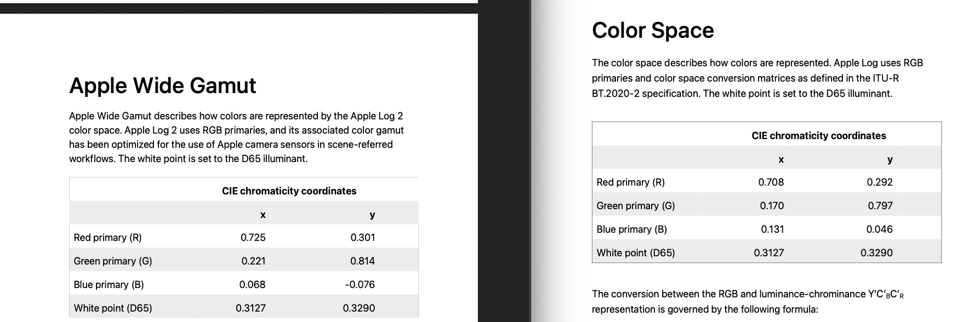Click Color Space table's "CIE chromaticity coordinates" header

point(818,136)
